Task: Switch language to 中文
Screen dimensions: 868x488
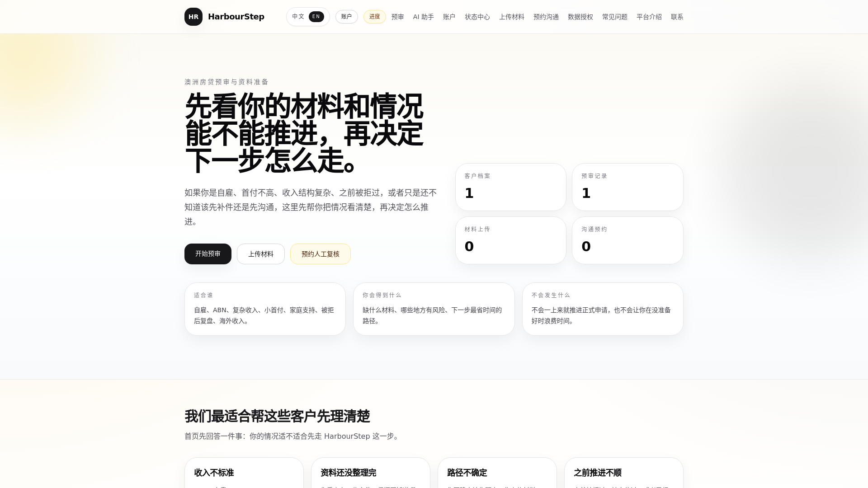Action: (x=298, y=17)
